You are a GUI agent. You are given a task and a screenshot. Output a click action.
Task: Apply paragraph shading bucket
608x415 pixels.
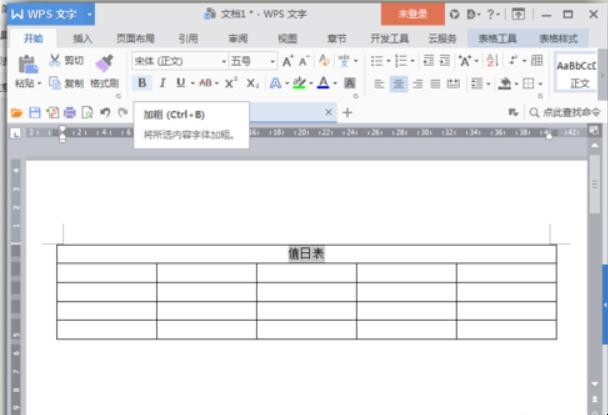(504, 83)
